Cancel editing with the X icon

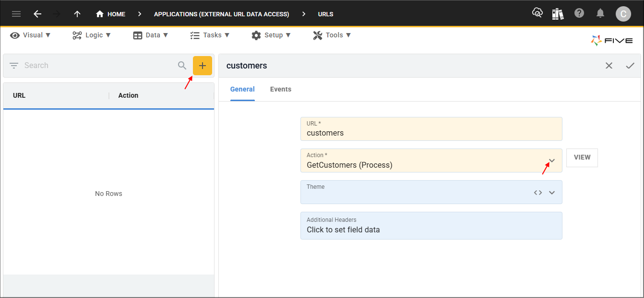click(x=609, y=66)
